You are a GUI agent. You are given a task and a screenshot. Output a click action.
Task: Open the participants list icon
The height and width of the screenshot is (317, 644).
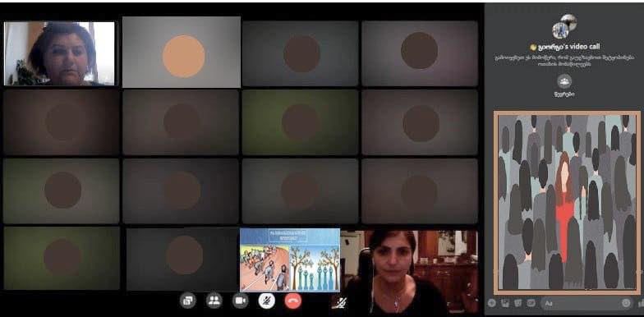click(x=214, y=301)
